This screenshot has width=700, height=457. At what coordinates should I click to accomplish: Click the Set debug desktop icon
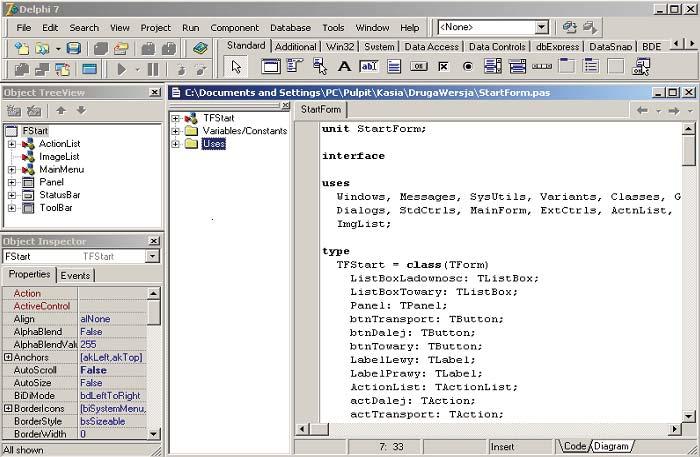(x=590, y=28)
